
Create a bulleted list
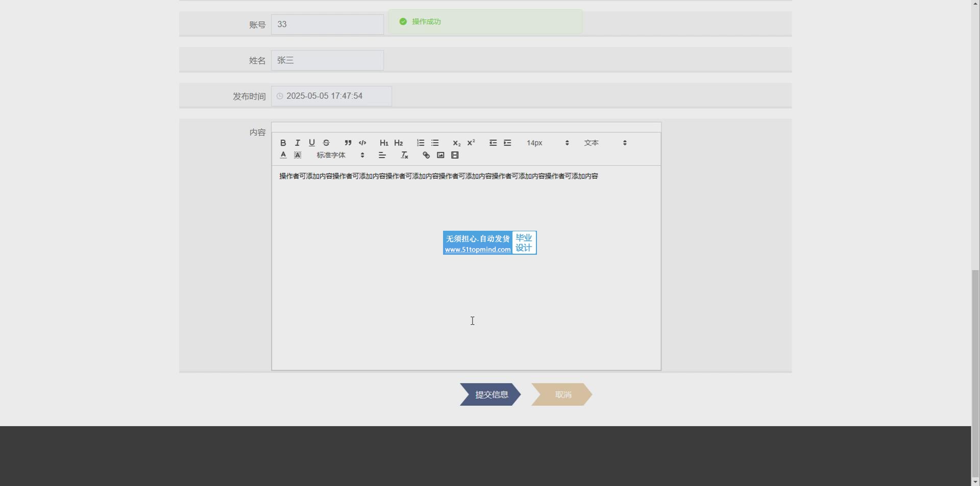435,143
